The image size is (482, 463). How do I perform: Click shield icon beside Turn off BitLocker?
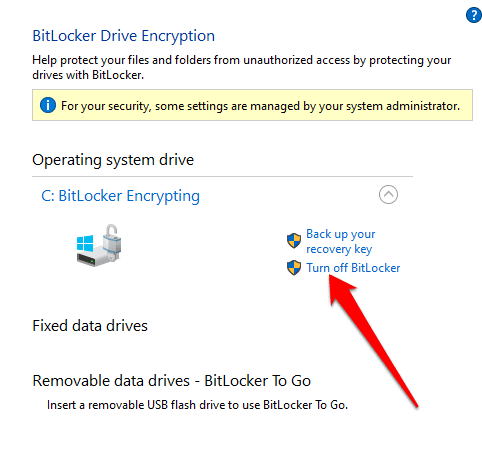point(294,268)
